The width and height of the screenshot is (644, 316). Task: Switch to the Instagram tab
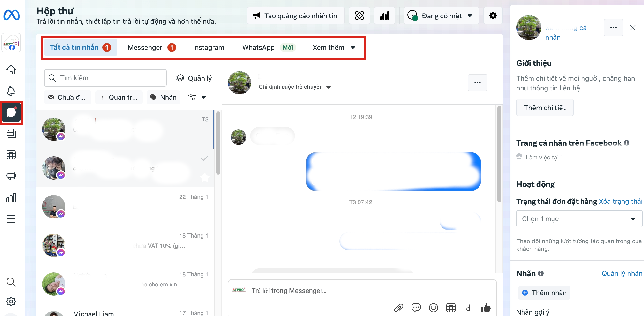click(x=208, y=47)
